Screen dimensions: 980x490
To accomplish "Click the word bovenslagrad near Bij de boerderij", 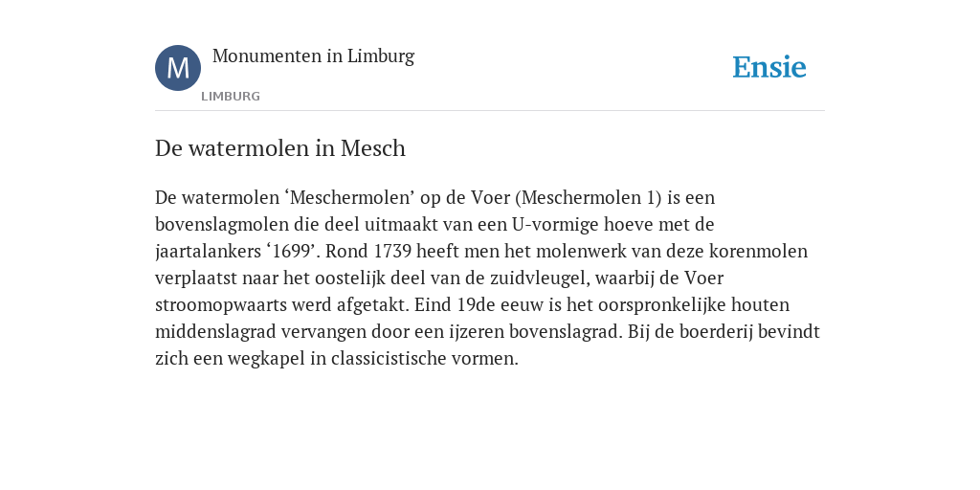I will [x=566, y=332].
